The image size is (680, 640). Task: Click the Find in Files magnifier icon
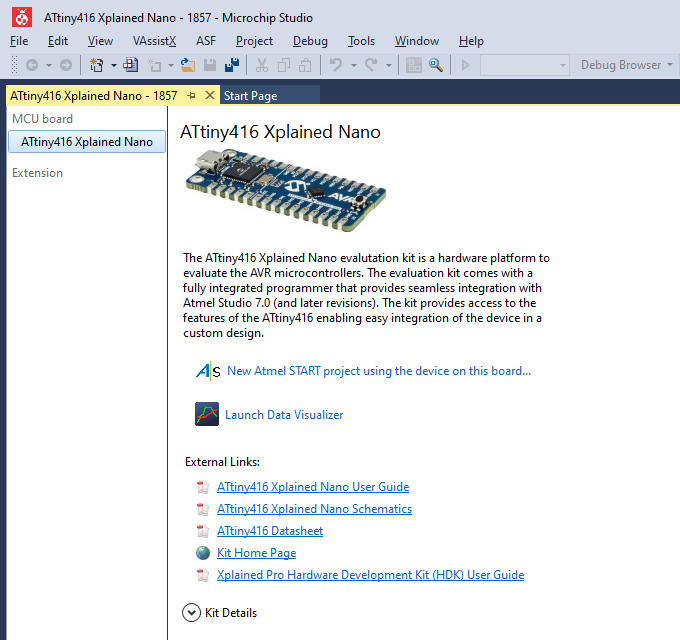coord(436,65)
